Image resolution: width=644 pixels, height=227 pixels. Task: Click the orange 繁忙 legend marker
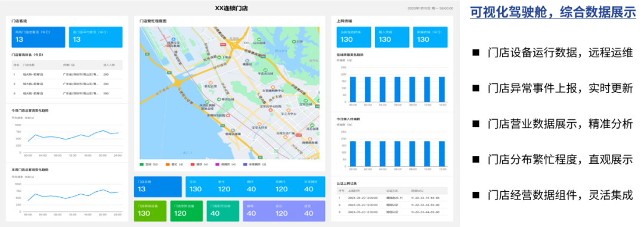tap(168, 164)
